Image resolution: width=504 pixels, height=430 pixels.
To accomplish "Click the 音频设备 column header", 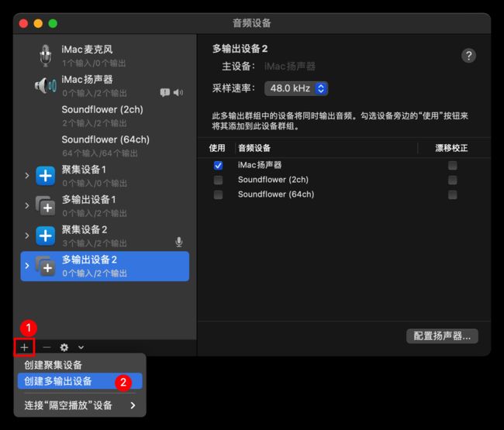I will [254, 148].
